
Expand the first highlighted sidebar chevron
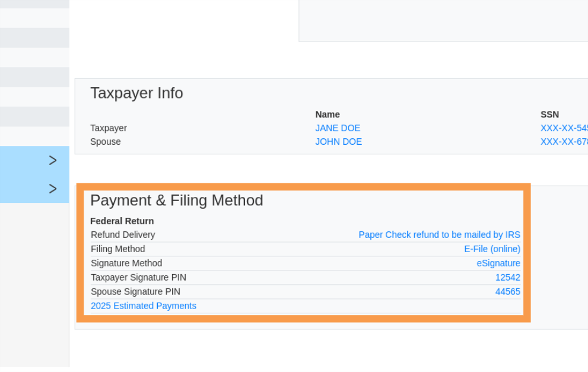click(52, 160)
